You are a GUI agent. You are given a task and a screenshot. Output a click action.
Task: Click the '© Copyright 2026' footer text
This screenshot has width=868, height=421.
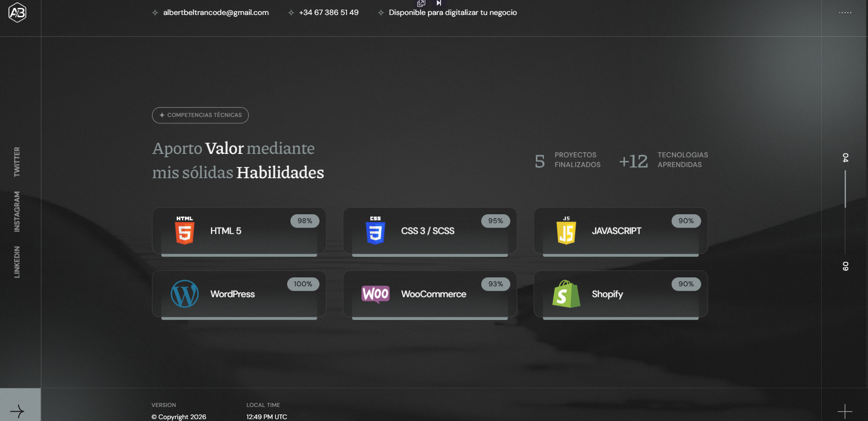[179, 417]
